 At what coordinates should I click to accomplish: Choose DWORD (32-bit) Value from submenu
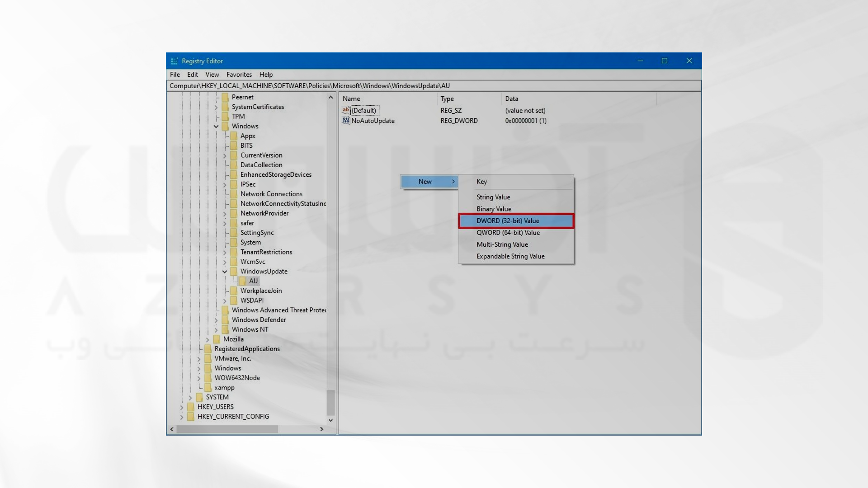[x=516, y=221]
